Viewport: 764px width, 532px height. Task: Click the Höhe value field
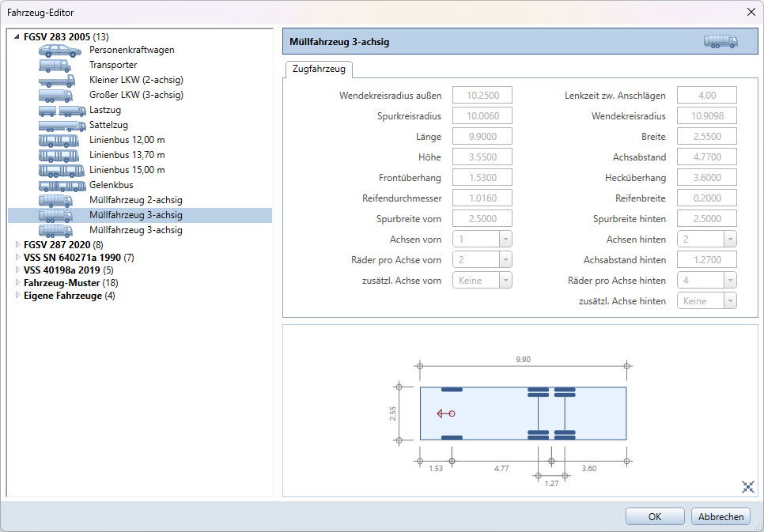click(x=482, y=157)
